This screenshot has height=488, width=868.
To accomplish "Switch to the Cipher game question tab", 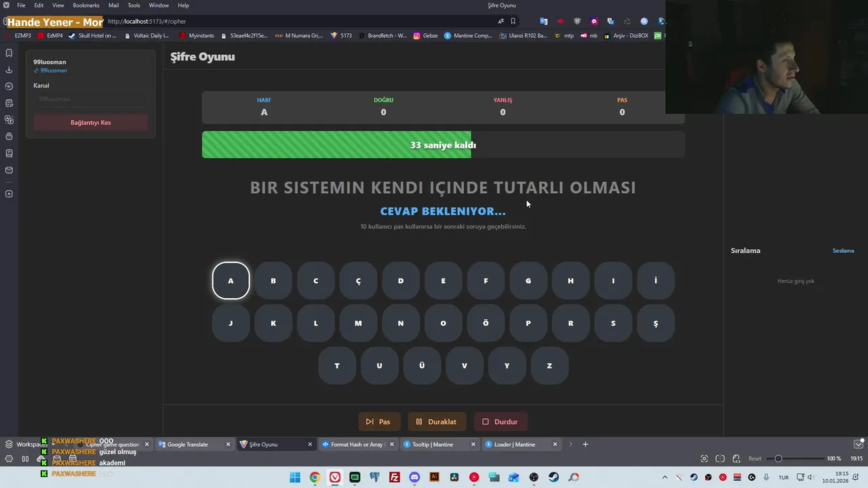I will (113, 445).
